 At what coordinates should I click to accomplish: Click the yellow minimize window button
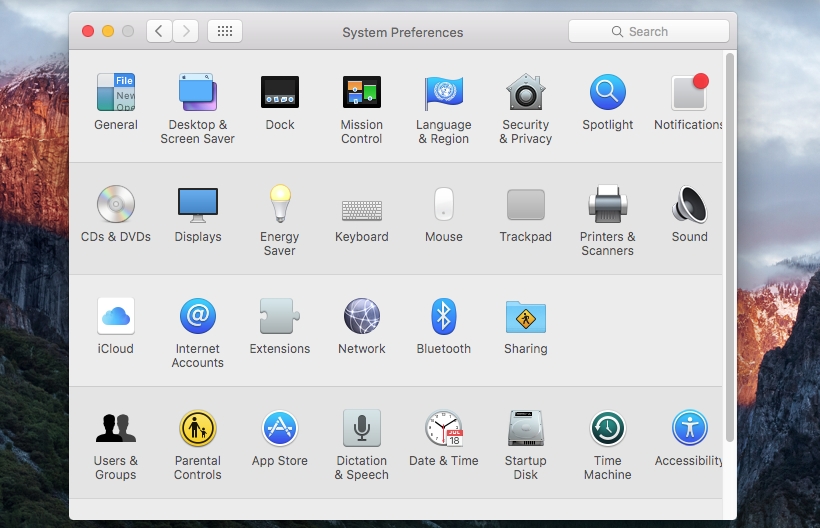pyautogui.click(x=108, y=31)
